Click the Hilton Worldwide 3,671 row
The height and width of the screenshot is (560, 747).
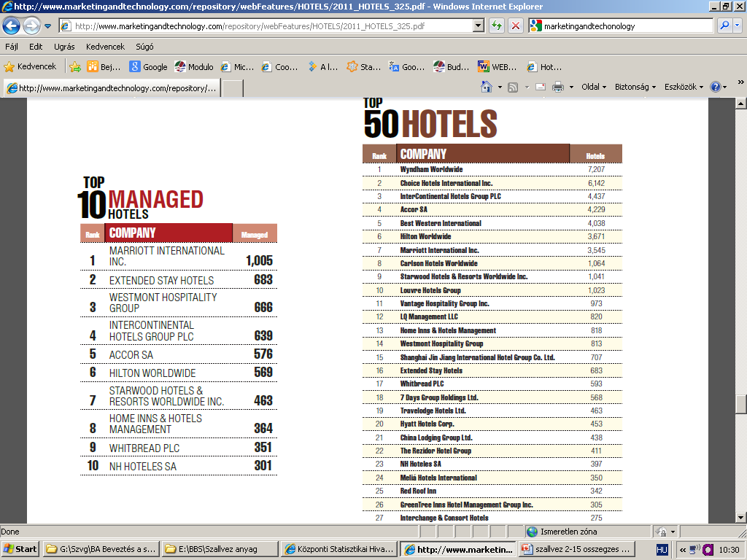[492, 237]
